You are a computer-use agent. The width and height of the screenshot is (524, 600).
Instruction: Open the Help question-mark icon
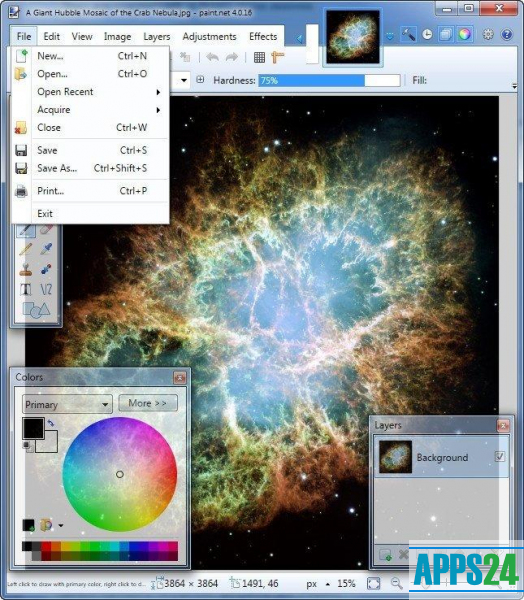coord(506,35)
